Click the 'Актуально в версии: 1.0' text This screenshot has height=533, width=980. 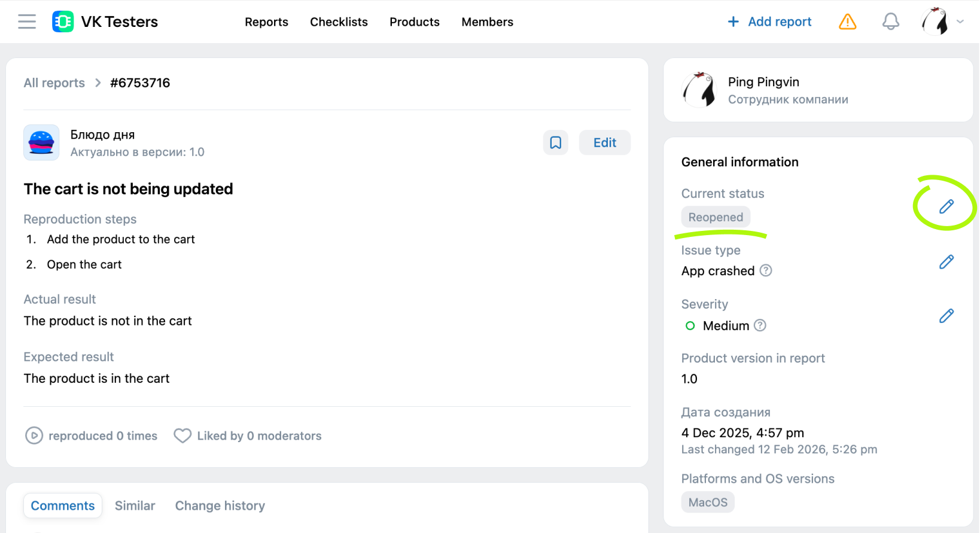coord(138,152)
